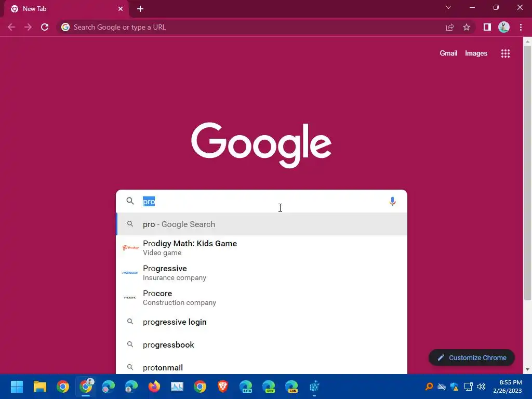This screenshot has height=399, width=532.
Task: Click magnifier icon in search box
Action: pyautogui.click(x=130, y=201)
